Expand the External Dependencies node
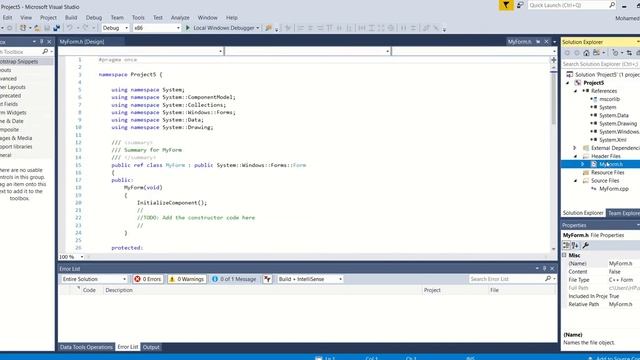Image resolution: width=640 pixels, height=360 pixels. coord(575,148)
